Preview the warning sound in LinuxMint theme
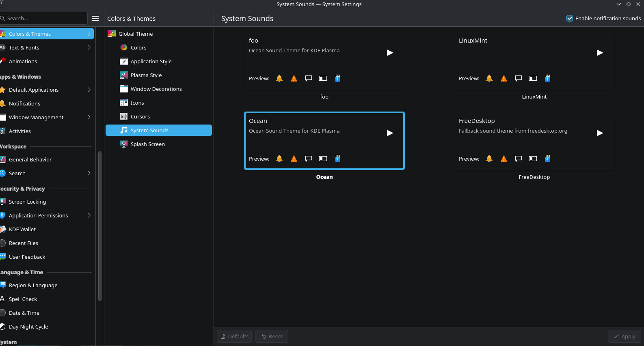This screenshot has width=644, height=346. 504,78
